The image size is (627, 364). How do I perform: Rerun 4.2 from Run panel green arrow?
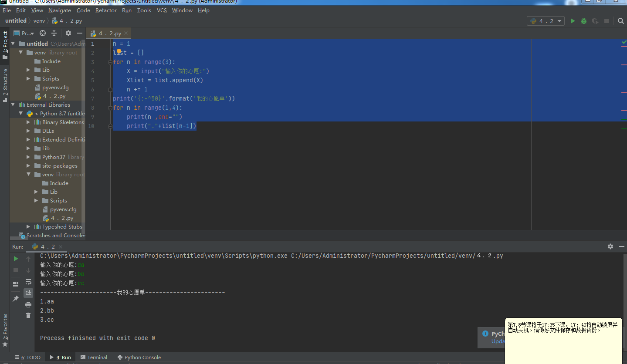click(16, 259)
